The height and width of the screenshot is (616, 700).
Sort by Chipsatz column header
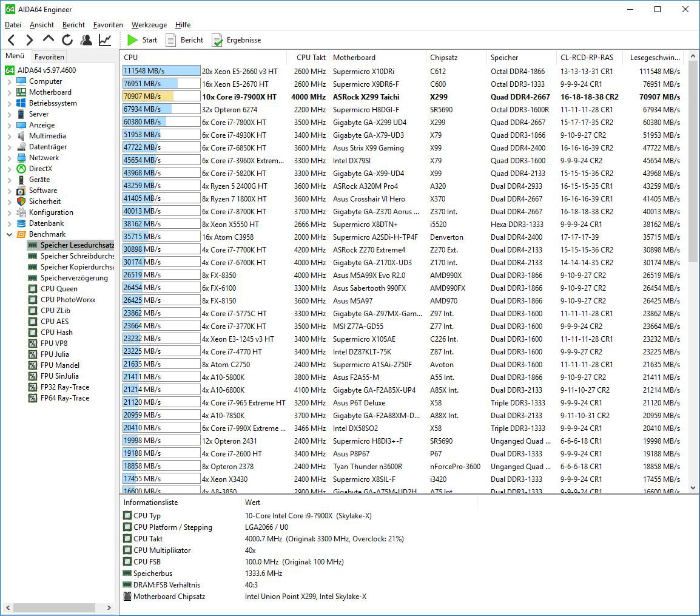pyautogui.click(x=456, y=58)
